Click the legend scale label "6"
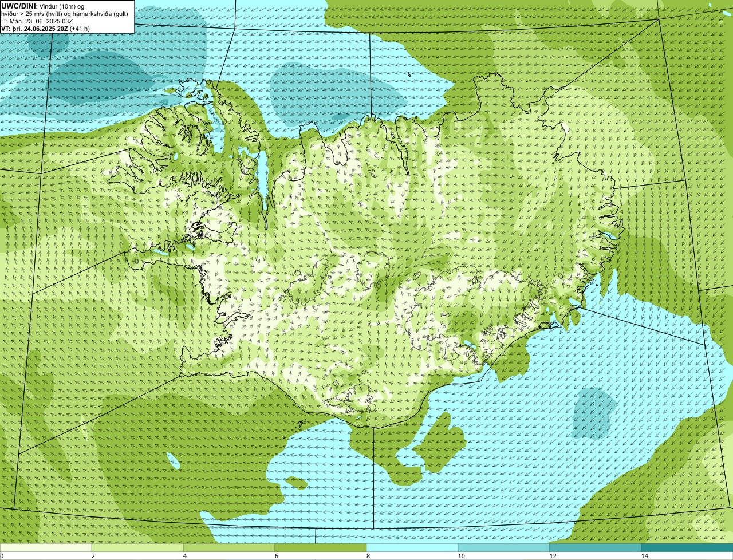 276,556
